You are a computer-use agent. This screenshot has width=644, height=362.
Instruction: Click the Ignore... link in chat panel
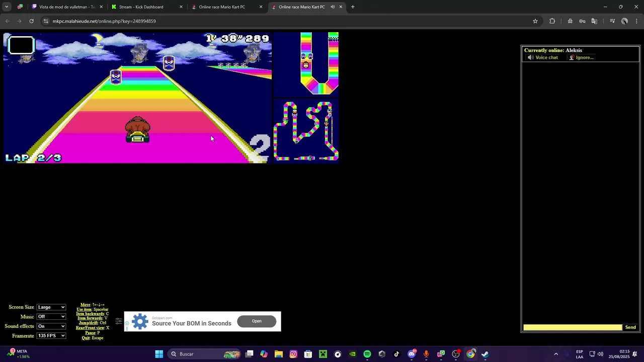point(581,57)
